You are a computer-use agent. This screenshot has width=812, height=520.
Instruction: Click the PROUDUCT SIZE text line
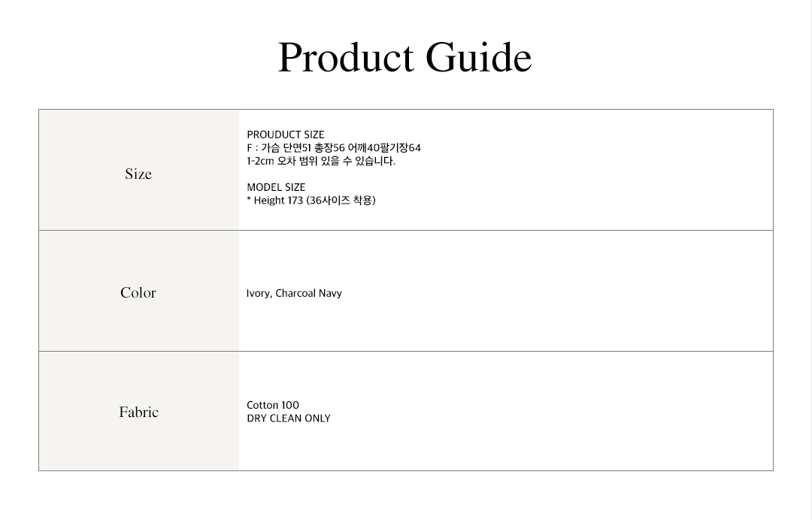pyautogui.click(x=286, y=135)
